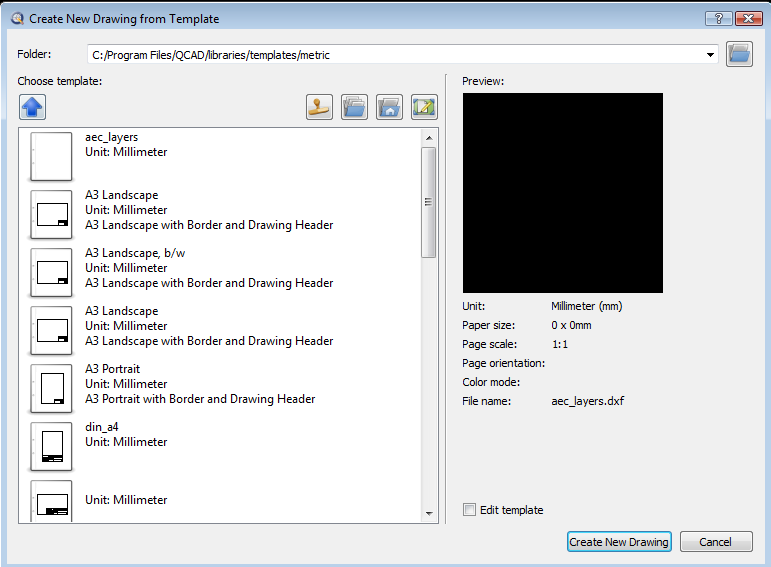
Task: Click the home folder icon
Action: (389, 107)
